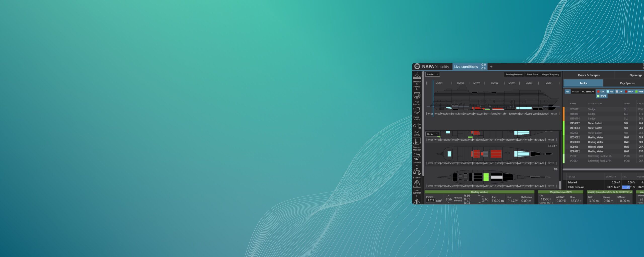Add a new condition tab with plus

pos(491,67)
